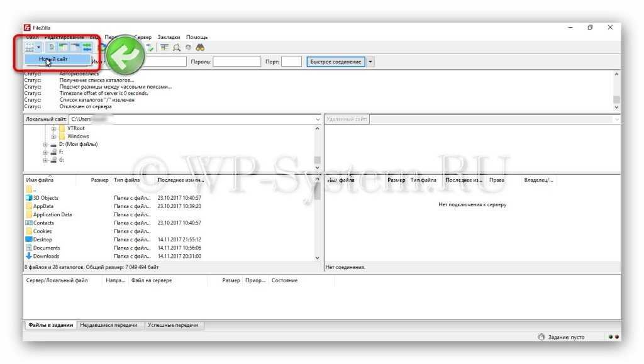The width and height of the screenshot is (644, 364).
Task: Select the Desktop folder icon
Action: coord(29,240)
